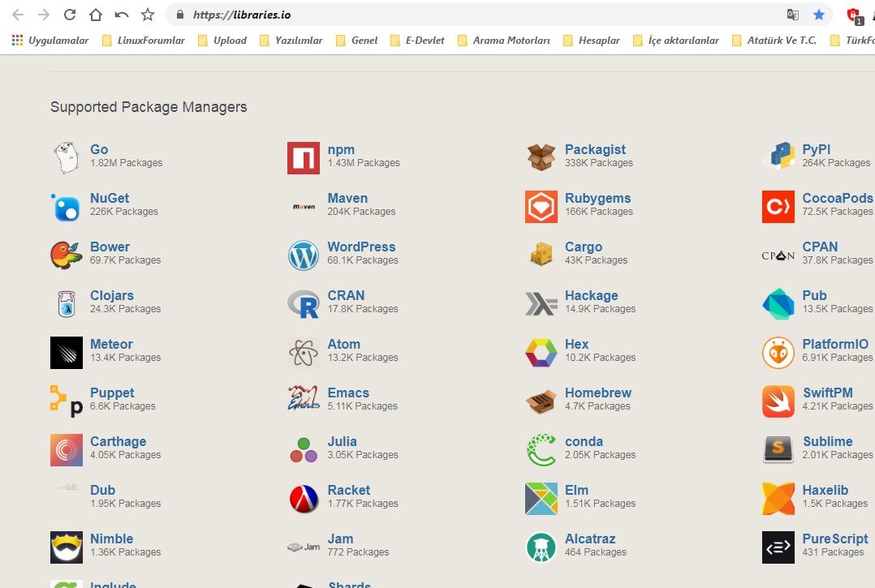
Task: Open the Dub text link
Action: 102,490
